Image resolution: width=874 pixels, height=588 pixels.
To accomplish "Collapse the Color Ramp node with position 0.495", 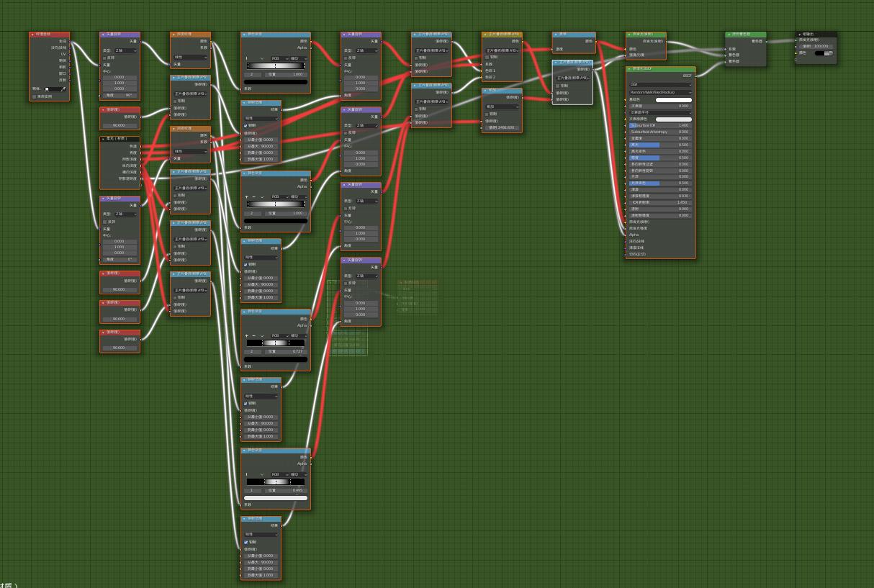I will pos(244,451).
